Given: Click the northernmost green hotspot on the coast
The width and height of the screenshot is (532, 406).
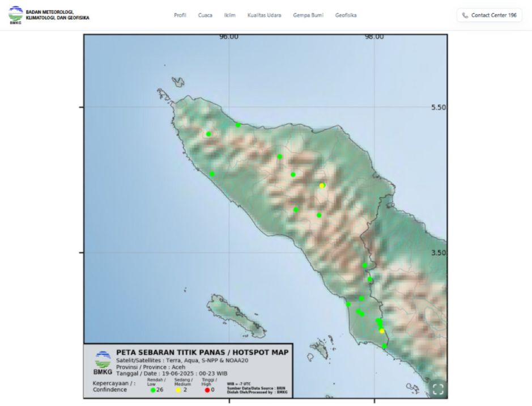Looking at the screenshot, I should [238, 125].
